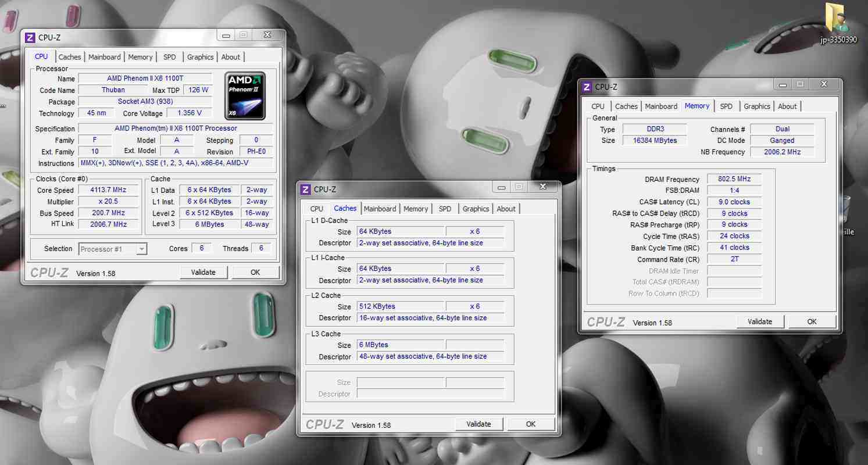Click the DC Mode value Ganged
The width and height of the screenshot is (868, 465).
[782, 140]
